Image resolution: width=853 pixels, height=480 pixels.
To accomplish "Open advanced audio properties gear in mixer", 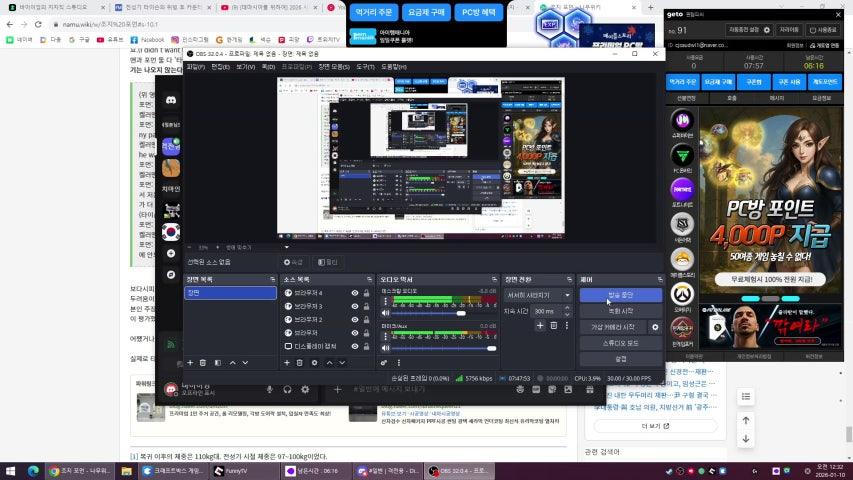I will 385,362.
